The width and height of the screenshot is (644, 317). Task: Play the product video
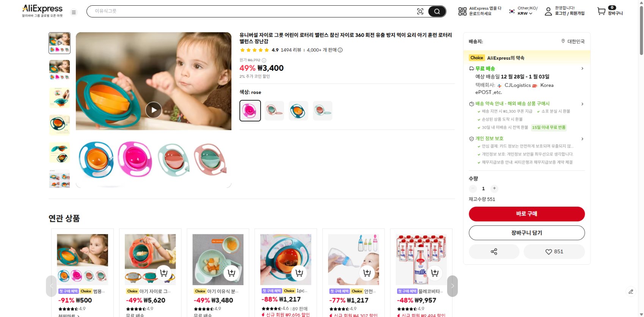[154, 110]
